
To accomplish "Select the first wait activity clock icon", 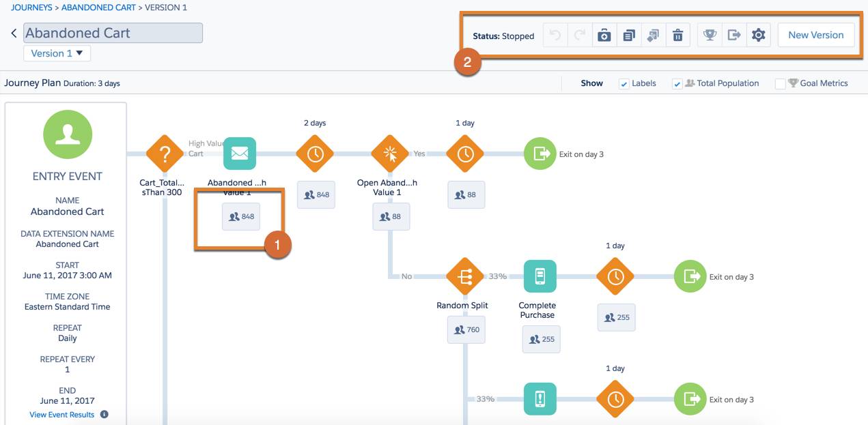I will click(x=315, y=153).
